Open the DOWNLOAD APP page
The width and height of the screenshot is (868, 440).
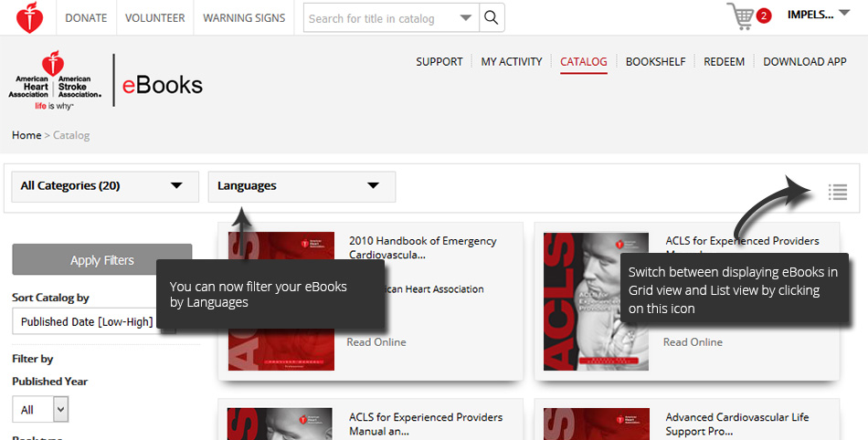pos(805,62)
